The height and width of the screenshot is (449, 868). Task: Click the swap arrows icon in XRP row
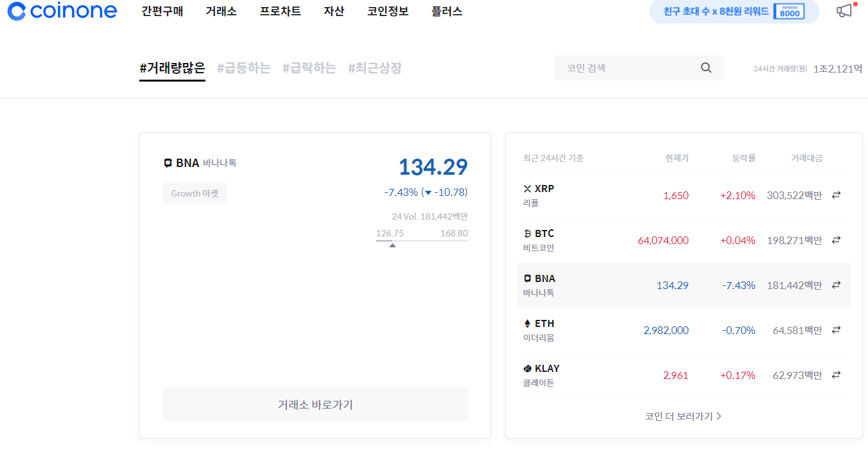tap(836, 195)
